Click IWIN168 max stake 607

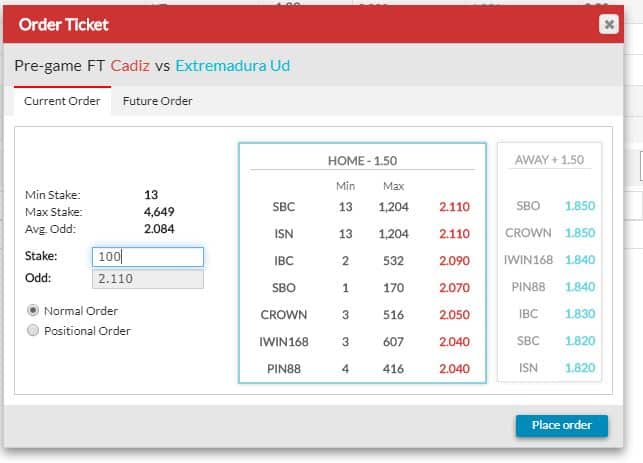click(393, 342)
